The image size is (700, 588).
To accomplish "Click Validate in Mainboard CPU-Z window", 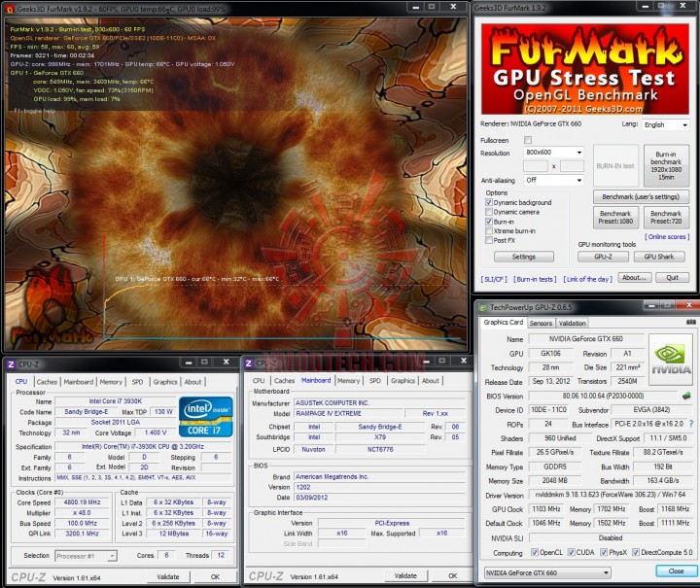I will tap(405, 576).
